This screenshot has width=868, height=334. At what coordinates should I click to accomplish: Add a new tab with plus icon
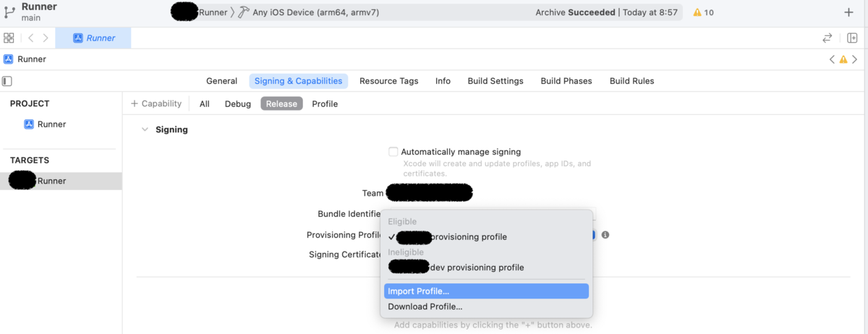click(848, 12)
